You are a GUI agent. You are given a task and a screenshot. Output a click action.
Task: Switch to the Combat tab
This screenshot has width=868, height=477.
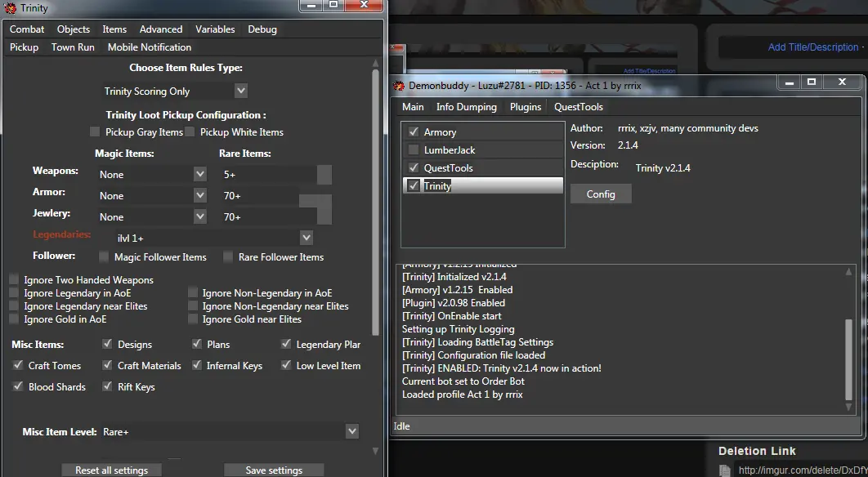[x=27, y=29]
